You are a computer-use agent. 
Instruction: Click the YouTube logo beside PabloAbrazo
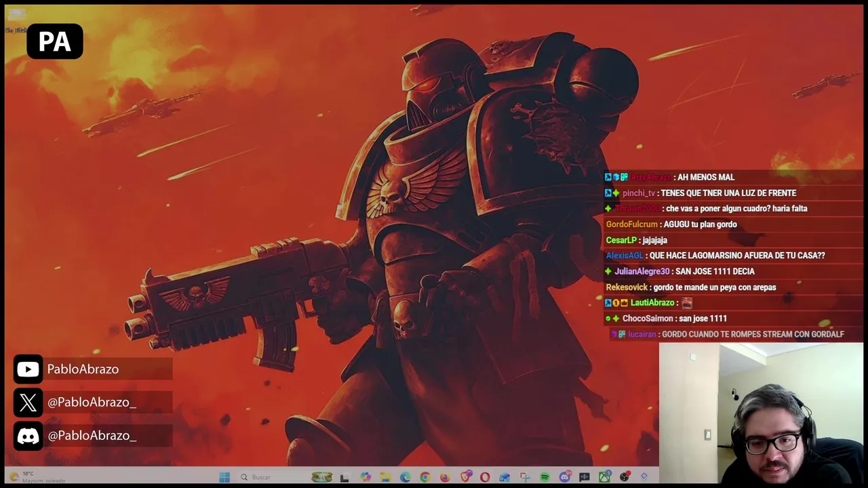click(28, 369)
